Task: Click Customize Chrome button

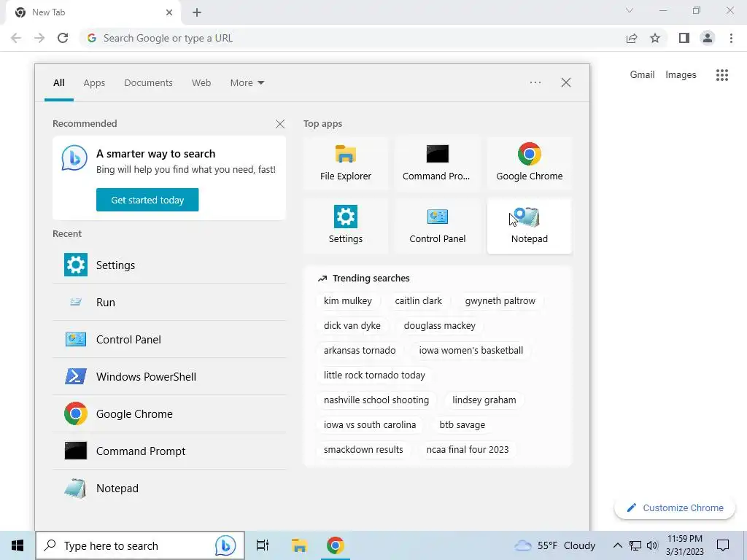Action: (x=675, y=507)
